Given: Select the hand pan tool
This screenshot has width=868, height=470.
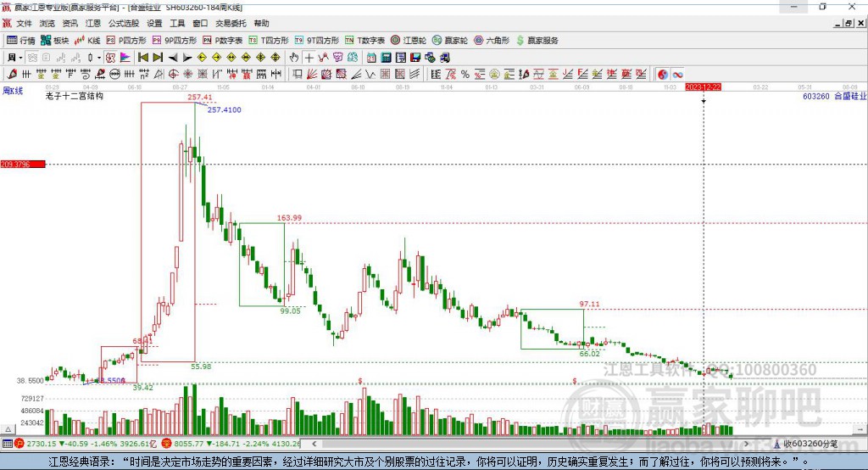Looking at the screenshot, I should (294, 58).
